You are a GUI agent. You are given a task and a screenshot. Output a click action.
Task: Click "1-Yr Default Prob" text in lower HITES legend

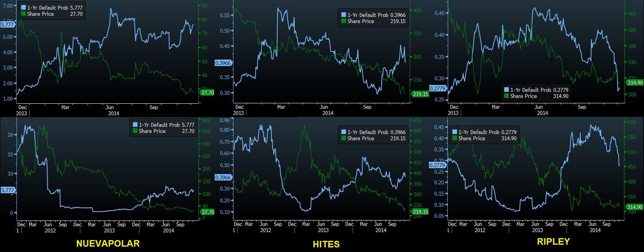click(x=368, y=132)
